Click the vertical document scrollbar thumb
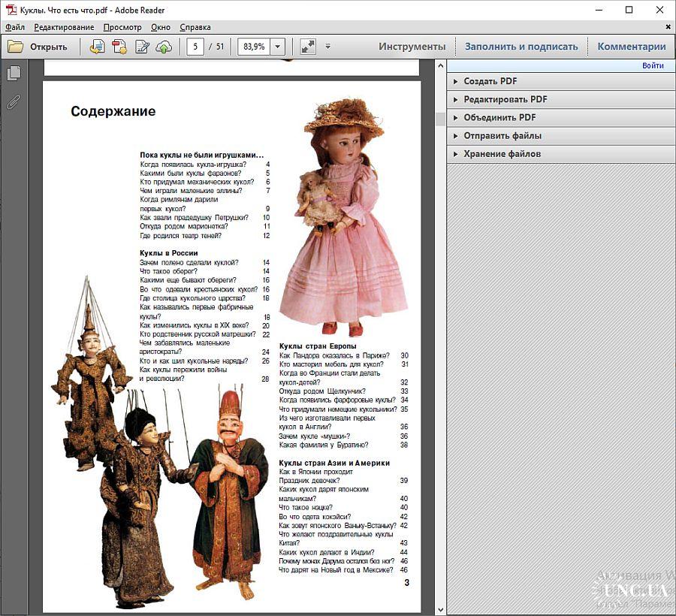Screen dimensions: 676x616 (441, 120)
